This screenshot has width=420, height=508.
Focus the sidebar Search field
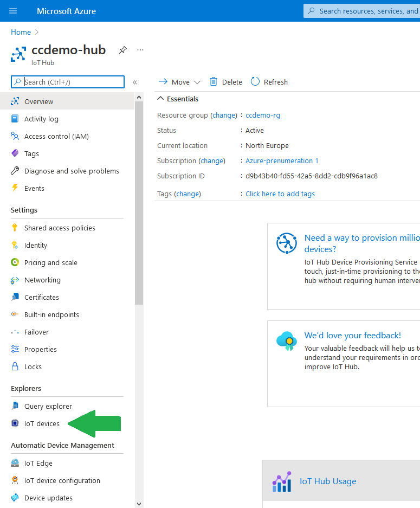coord(68,82)
